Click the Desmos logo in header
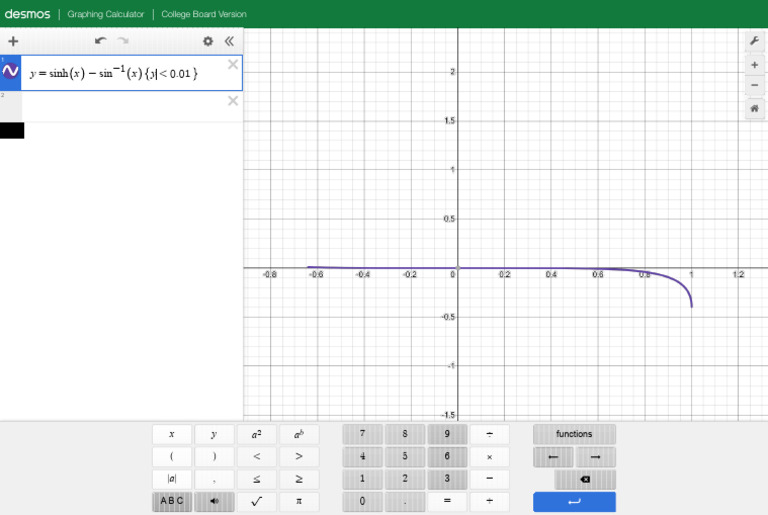Viewport: 768px width, 515px height. [27, 14]
